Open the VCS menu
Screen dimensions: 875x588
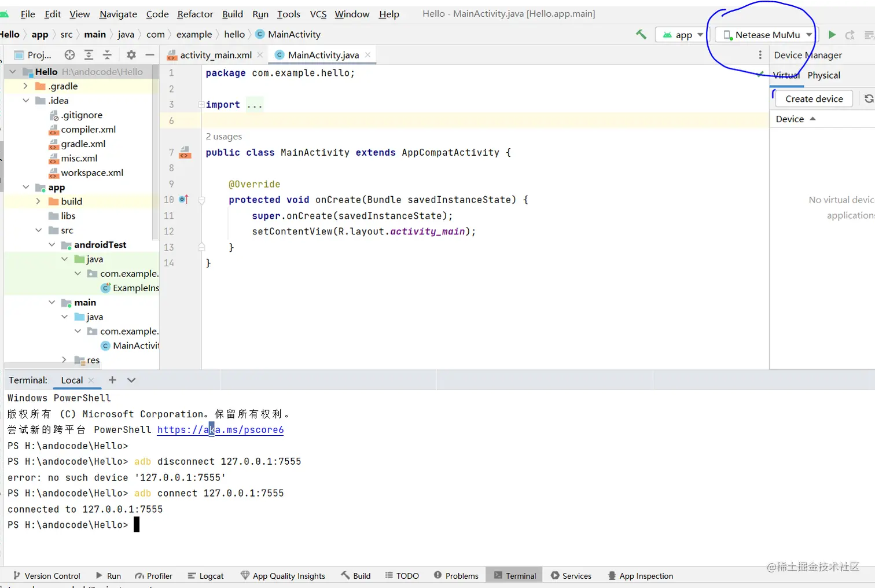[x=318, y=14]
